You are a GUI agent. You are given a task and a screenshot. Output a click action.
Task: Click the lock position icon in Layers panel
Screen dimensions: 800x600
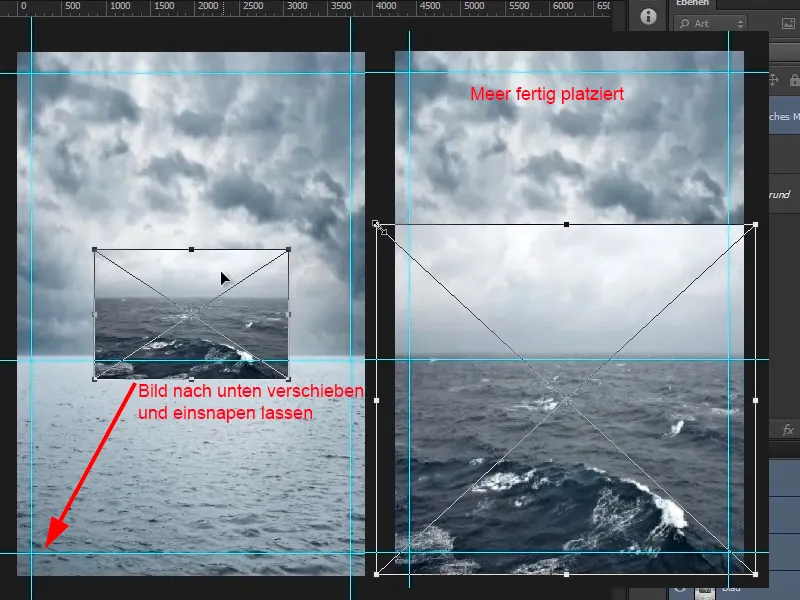click(x=773, y=80)
